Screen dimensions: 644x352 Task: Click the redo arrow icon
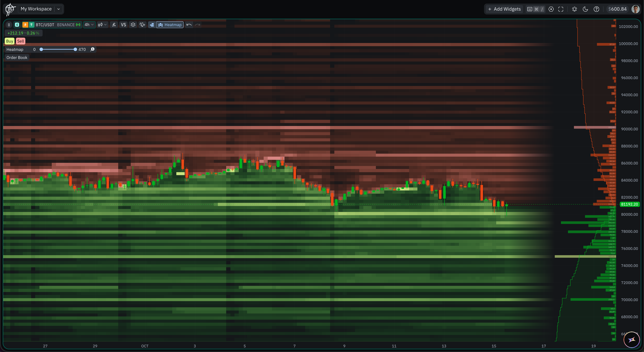[197, 25]
